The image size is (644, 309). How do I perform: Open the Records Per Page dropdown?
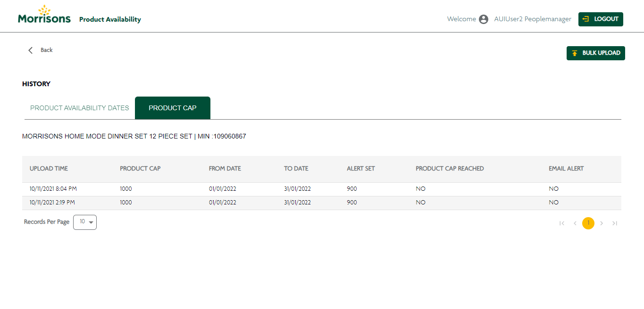click(x=85, y=222)
